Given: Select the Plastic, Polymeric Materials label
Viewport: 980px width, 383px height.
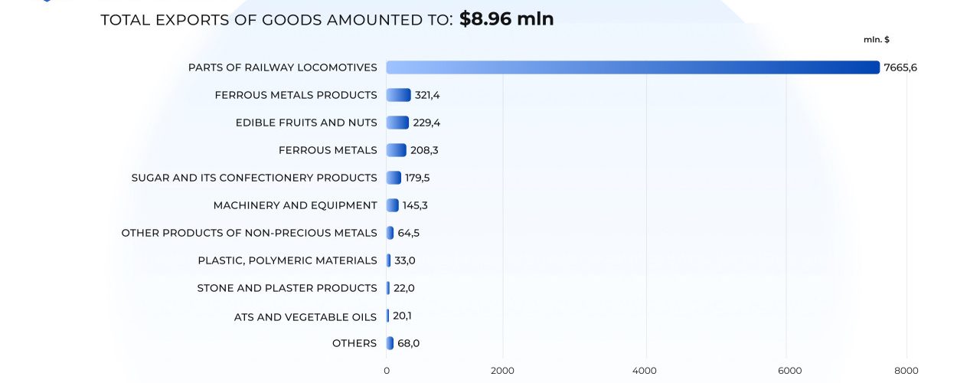Looking at the screenshot, I should click(x=287, y=260).
